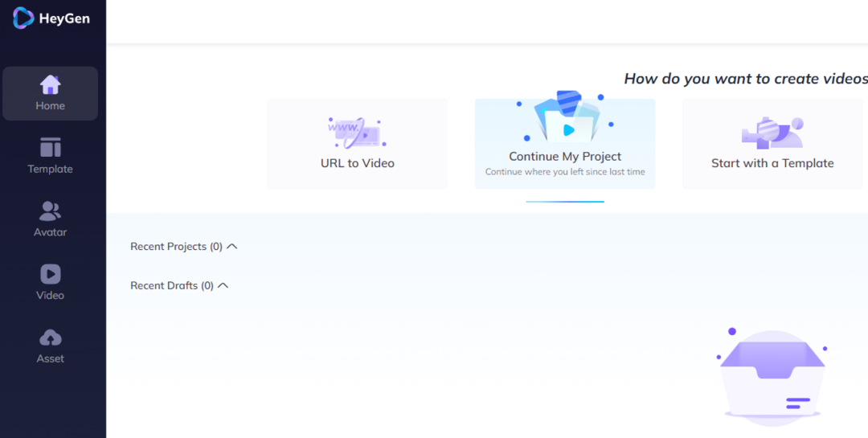
Task: Click the Start with a Template shapes illustration
Action: [772, 133]
